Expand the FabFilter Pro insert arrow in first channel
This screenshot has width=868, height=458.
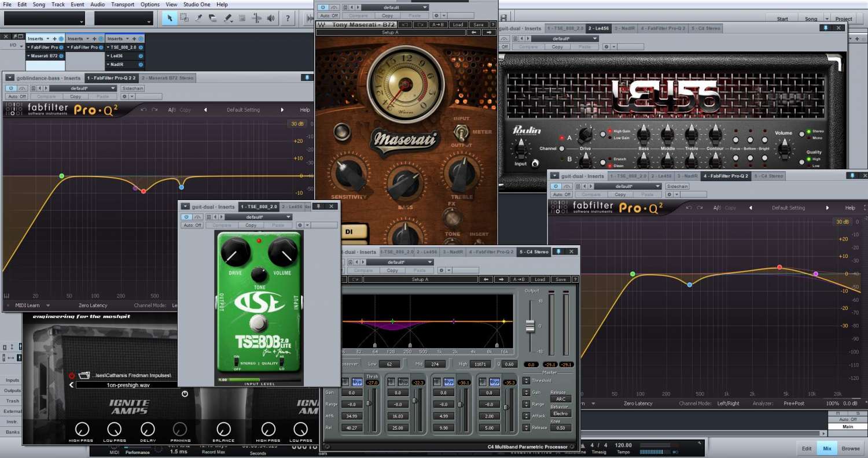click(29, 47)
